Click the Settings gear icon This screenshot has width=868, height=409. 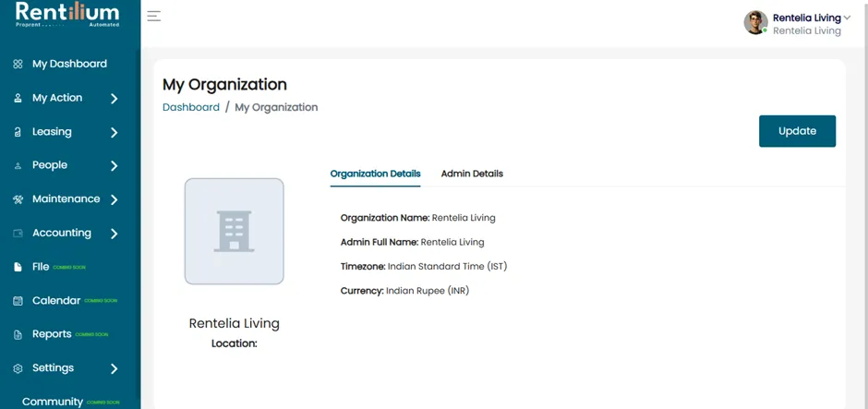[18, 368]
